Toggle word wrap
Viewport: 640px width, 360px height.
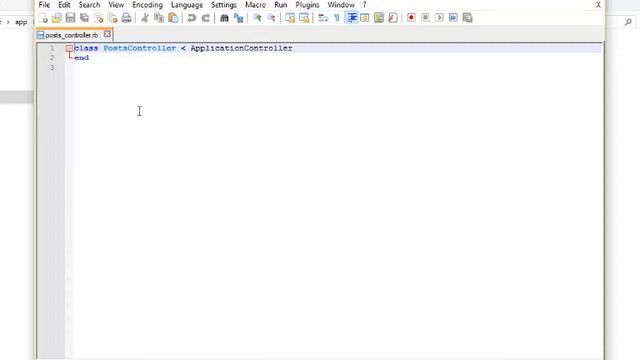(323, 18)
